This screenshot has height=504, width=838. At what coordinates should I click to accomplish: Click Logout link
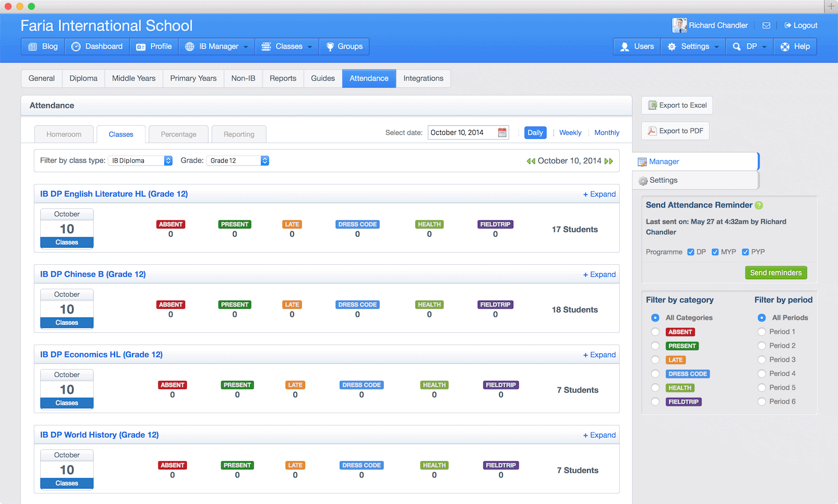801,26
